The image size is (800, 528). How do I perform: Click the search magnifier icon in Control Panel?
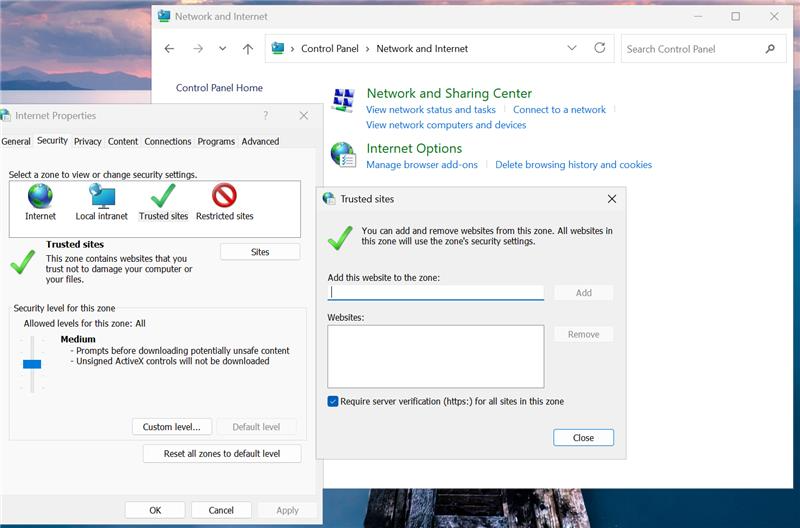(x=770, y=49)
